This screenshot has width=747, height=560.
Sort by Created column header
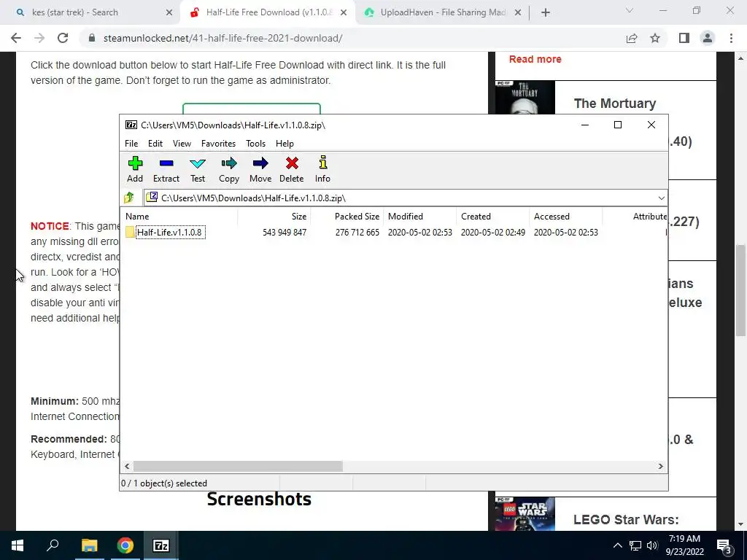click(x=492, y=216)
